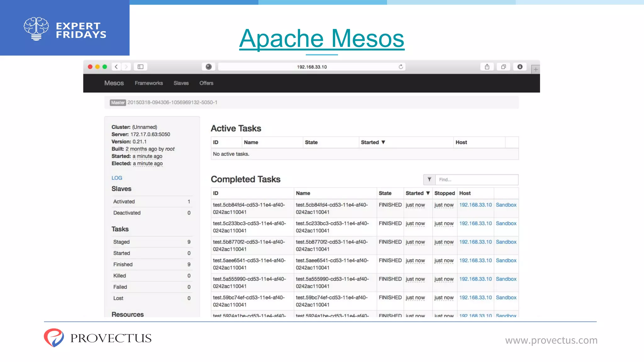Open the Offers nav item
The width and height of the screenshot is (644, 362).
(x=206, y=83)
